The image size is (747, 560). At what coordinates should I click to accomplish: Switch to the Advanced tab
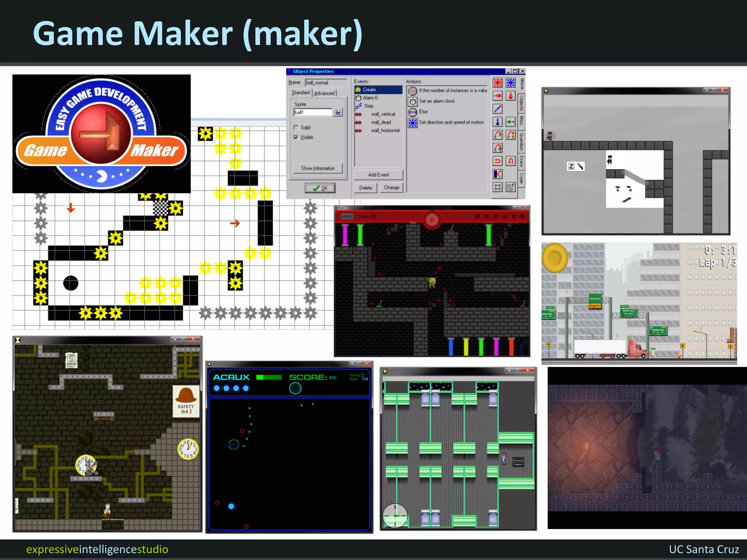click(324, 93)
